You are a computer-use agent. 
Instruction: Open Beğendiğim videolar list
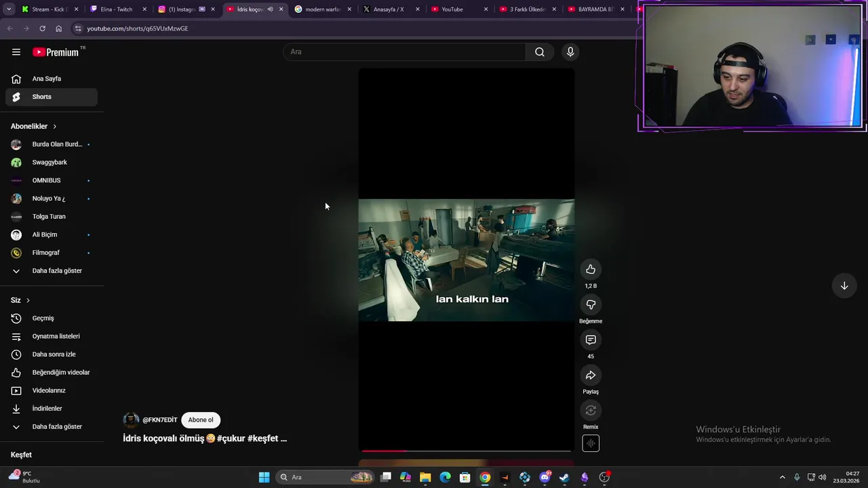tap(52, 372)
